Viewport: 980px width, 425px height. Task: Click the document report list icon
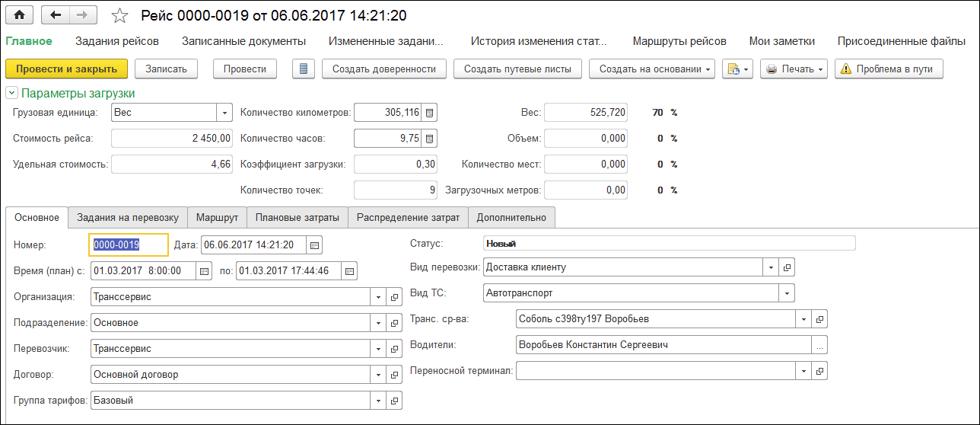click(304, 69)
